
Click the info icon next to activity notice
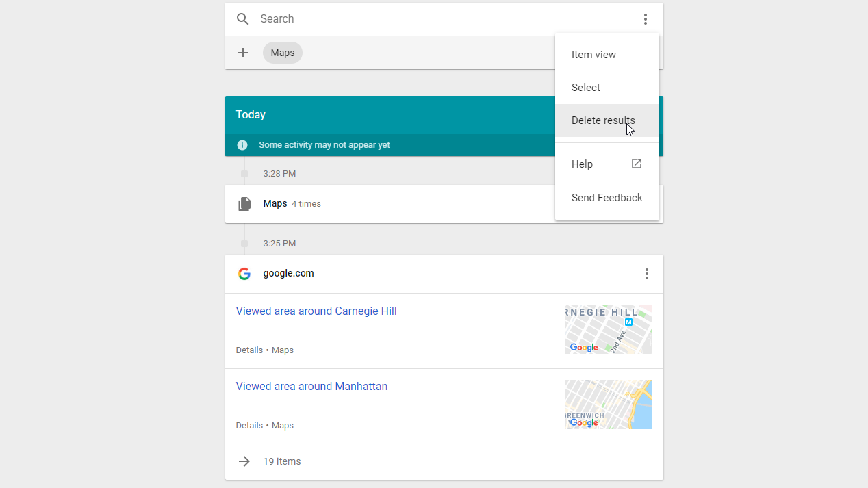click(x=242, y=144)
